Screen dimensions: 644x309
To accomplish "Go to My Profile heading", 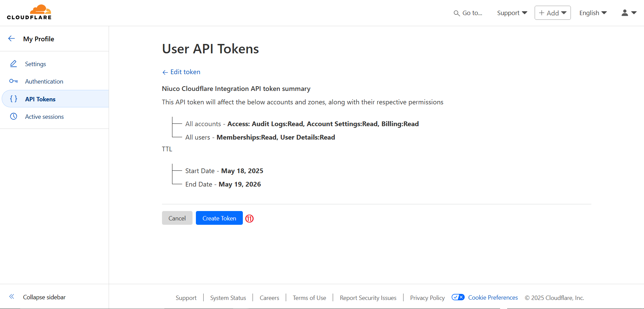I will [39, 39].
